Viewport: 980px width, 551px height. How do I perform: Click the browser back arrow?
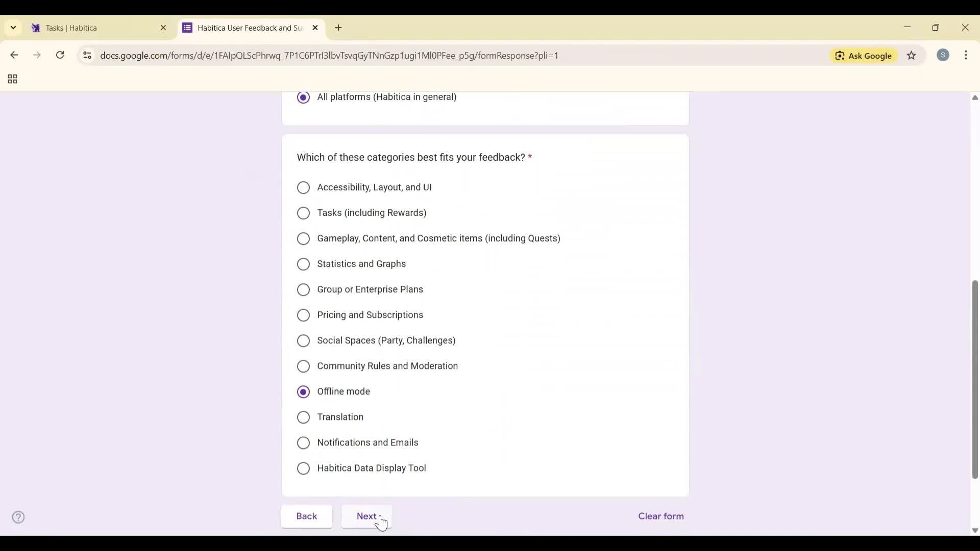[x=14, y=55]
